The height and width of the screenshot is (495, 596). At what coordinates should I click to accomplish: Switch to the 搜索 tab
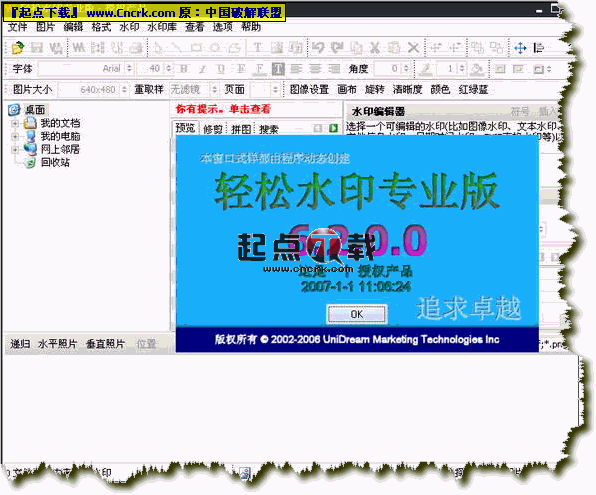pos(269,129)
